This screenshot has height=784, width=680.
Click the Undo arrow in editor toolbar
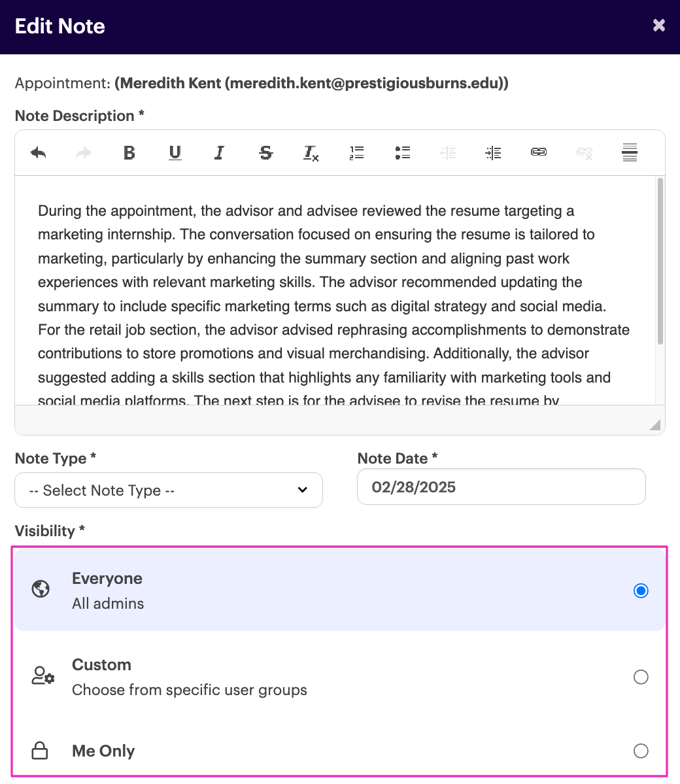[x=39, y=153]
